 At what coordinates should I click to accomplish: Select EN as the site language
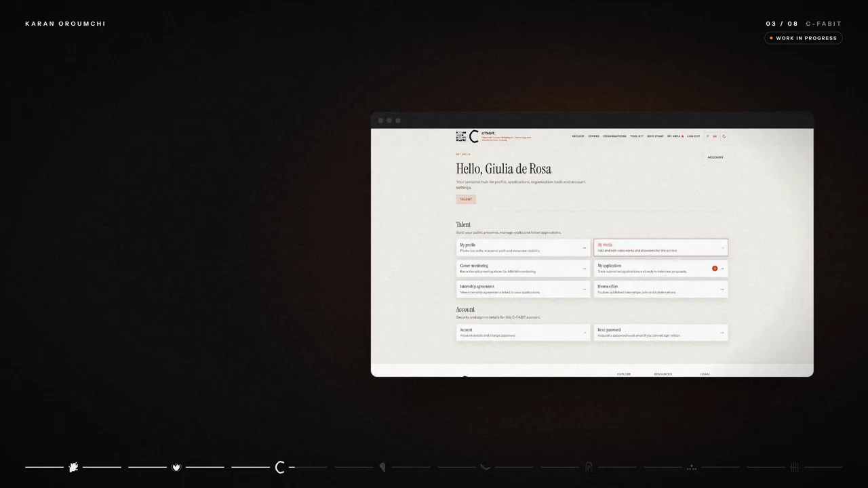(x=715, y=136)
